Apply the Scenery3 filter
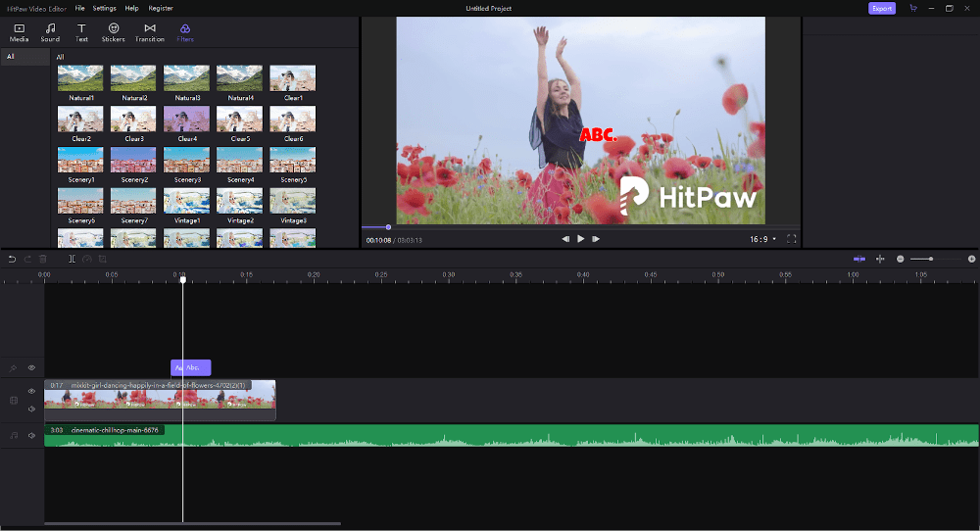The height and width of the screenshot is (531, 980). click(x=187, y=160)
